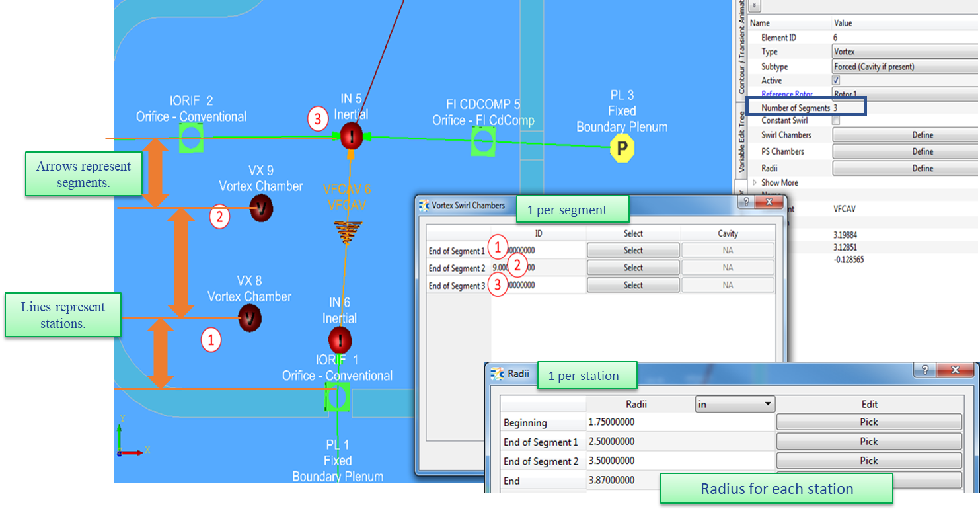Screen dimensions: 980x515
Task: Select the PL 3 Fixed Boundary Plenum icon
Action: (622, 149)
